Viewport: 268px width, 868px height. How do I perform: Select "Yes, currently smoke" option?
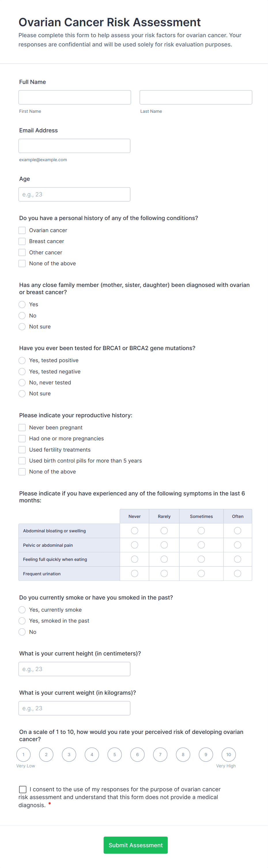pyautogui.click(x=22, y=610)
